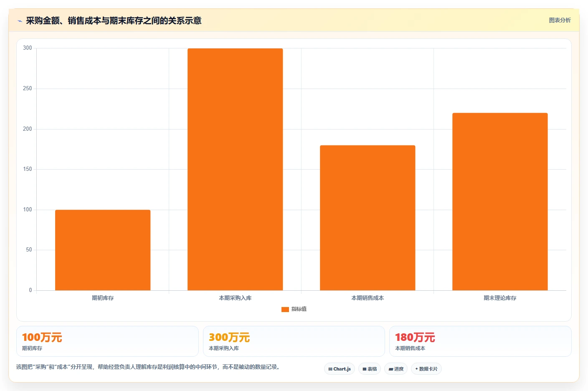Click the Chart.js tag

tap(340, 369)
